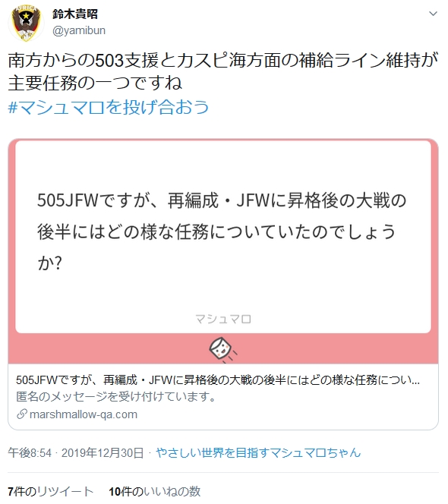Open hashtag #マシュマロを投げ合おう
The width and height of the screenshot is (448, 504).
click(x=109, y=107)
